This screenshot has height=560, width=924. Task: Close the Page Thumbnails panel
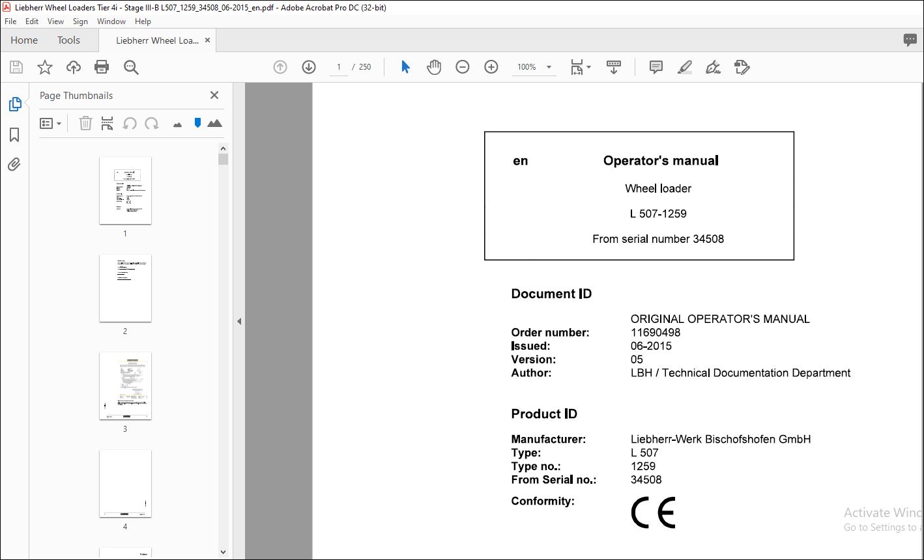[214, 95]
